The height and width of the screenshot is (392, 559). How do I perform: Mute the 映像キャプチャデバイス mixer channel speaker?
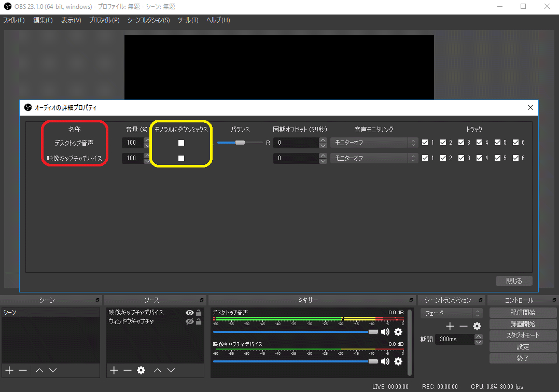(385, 361)
